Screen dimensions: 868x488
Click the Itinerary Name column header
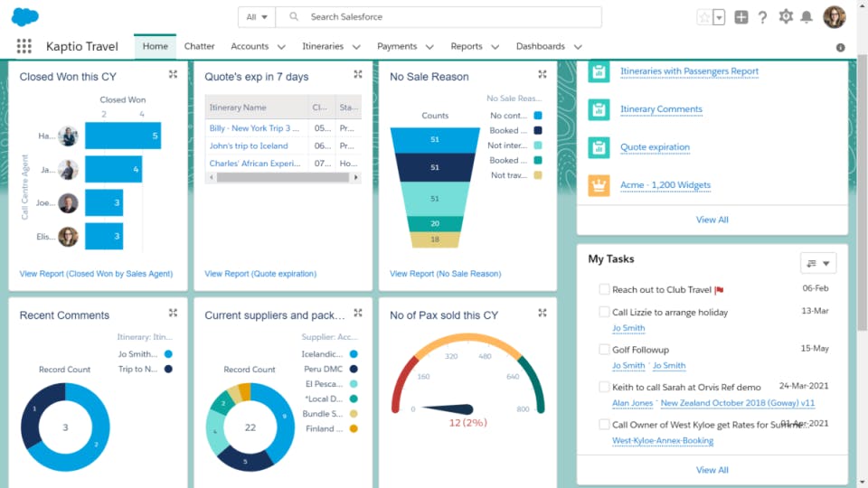(257, 108)
